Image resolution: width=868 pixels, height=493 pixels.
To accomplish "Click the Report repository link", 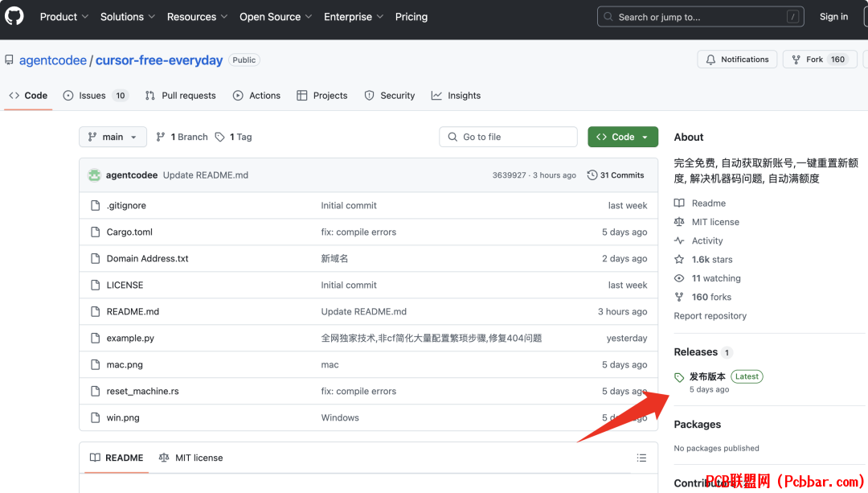I will (x=710, y=316).
